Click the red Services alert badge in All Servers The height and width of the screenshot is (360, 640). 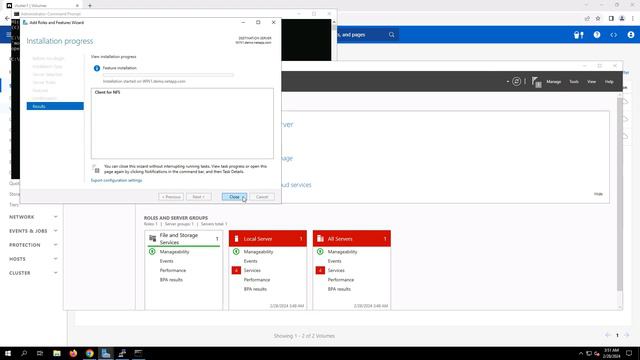pyautogui.click(x=320, y=270)
